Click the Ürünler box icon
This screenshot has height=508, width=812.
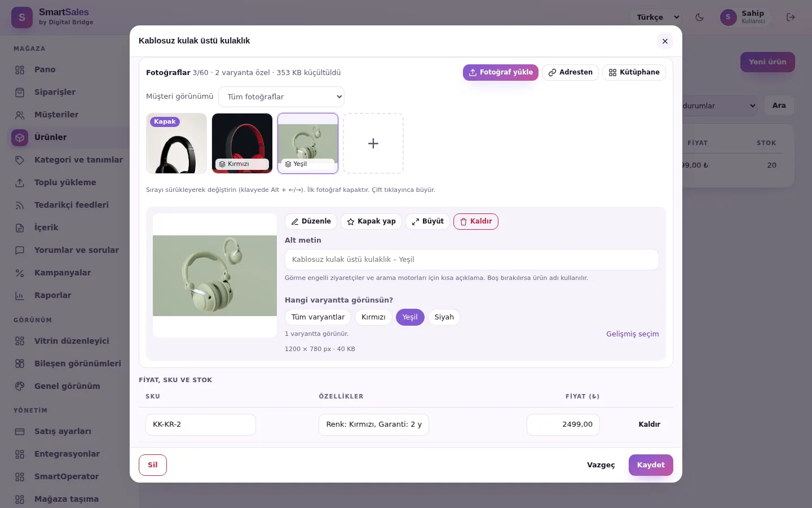tap(20, 138)
